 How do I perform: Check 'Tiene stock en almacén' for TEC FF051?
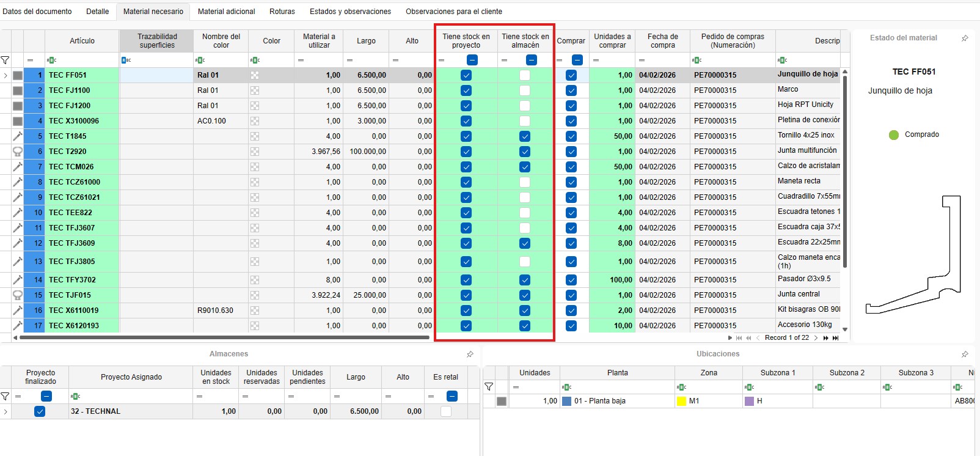point(525,75)
